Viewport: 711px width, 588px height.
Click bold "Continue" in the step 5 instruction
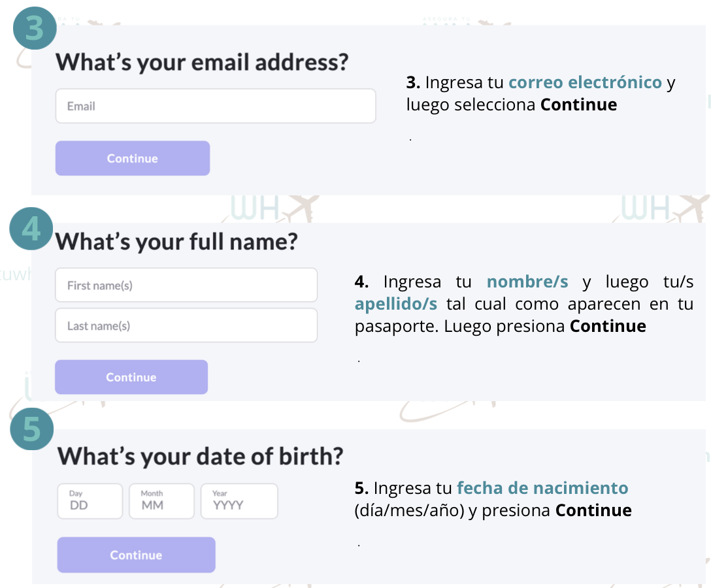coord(593,510)
